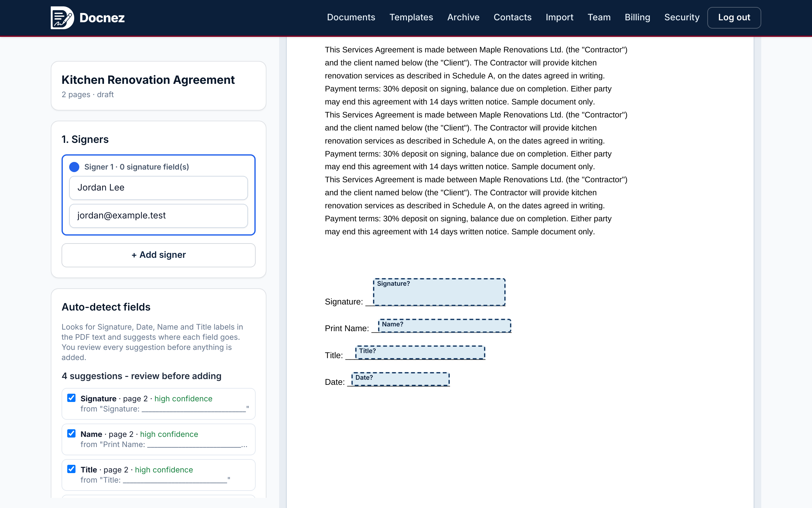The image size is (812, 508).
Task: Open the Import page
Action: [559, 17]
